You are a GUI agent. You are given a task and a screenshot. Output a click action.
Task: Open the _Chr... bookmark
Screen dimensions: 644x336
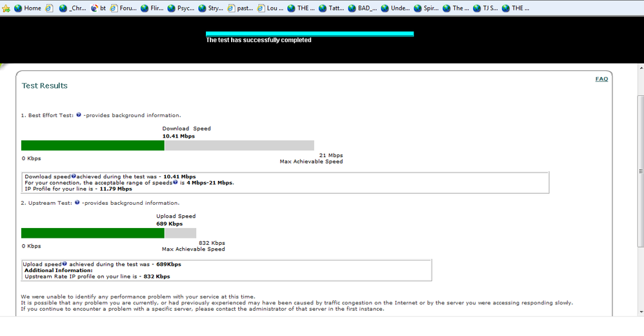click(72, 8)
